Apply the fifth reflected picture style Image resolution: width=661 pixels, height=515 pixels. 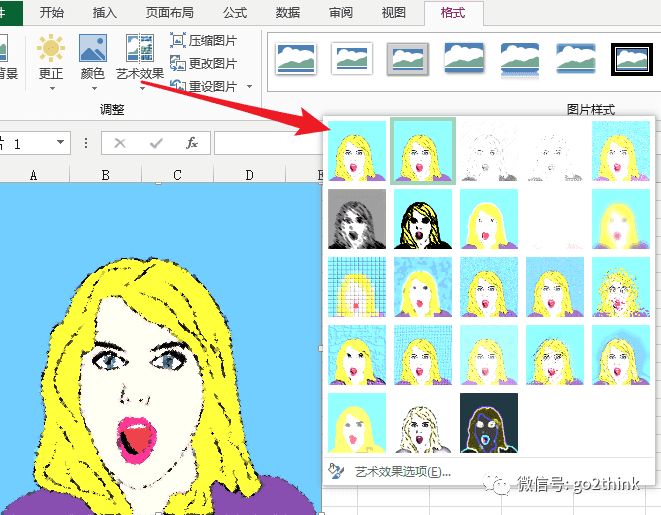click(520, 60)
